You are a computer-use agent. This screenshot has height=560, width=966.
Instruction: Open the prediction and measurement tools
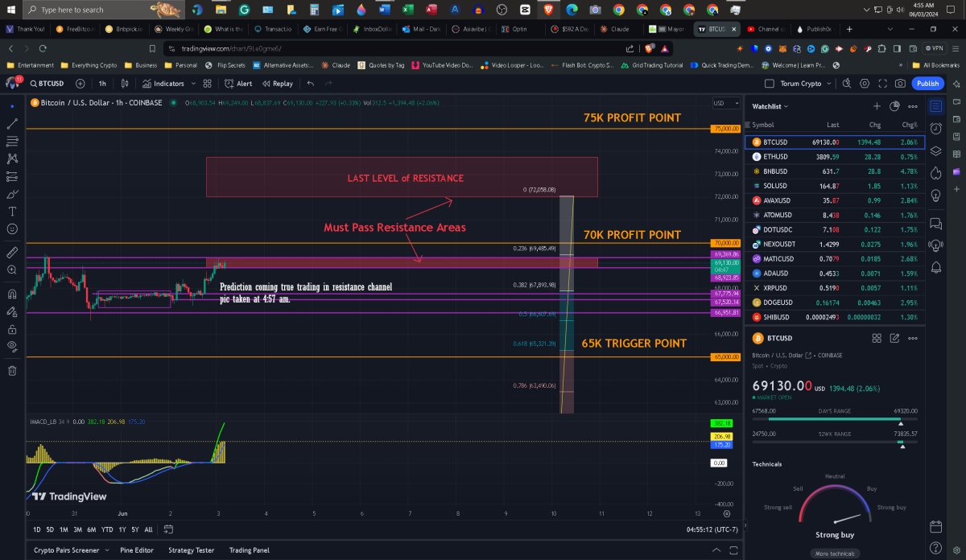[x=12, y=176]
